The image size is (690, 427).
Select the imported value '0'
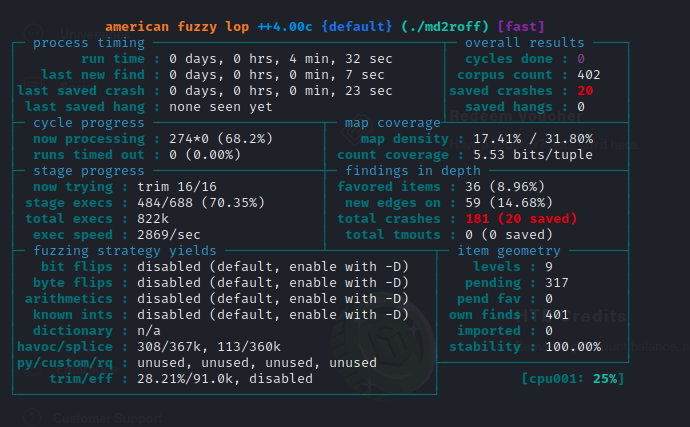point(549,331)
